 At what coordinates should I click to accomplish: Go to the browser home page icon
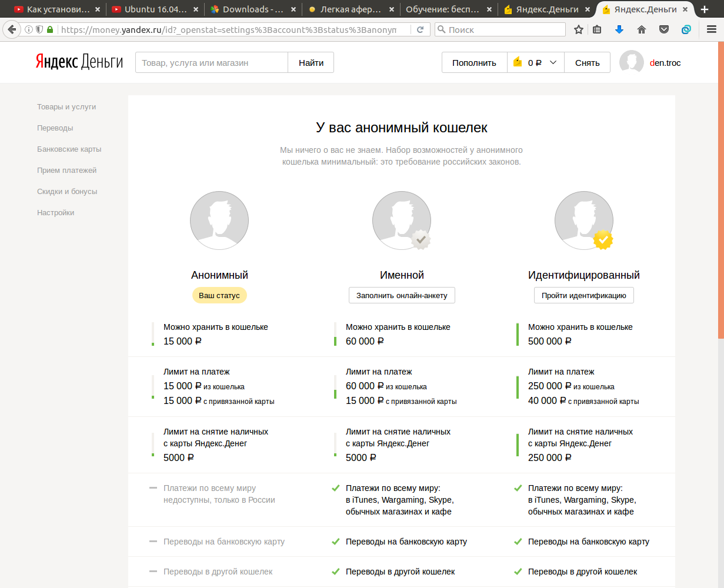tap(642, 29)
